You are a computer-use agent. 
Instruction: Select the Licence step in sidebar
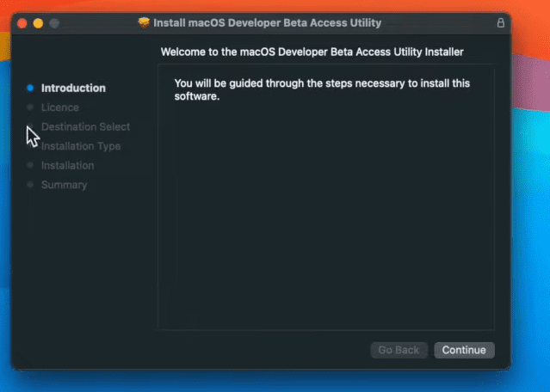pos(60,107)
